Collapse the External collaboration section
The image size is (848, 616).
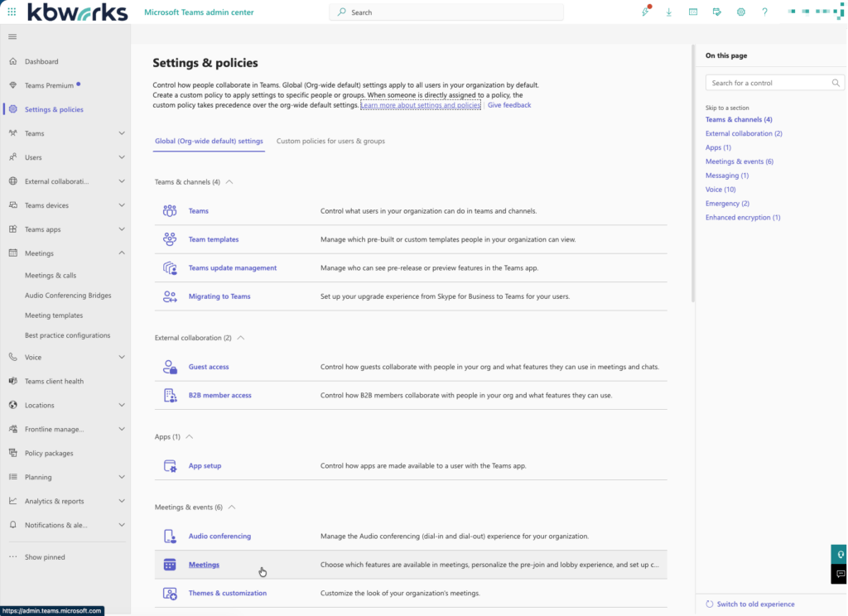pyautogui.click(x=240, y=338)
